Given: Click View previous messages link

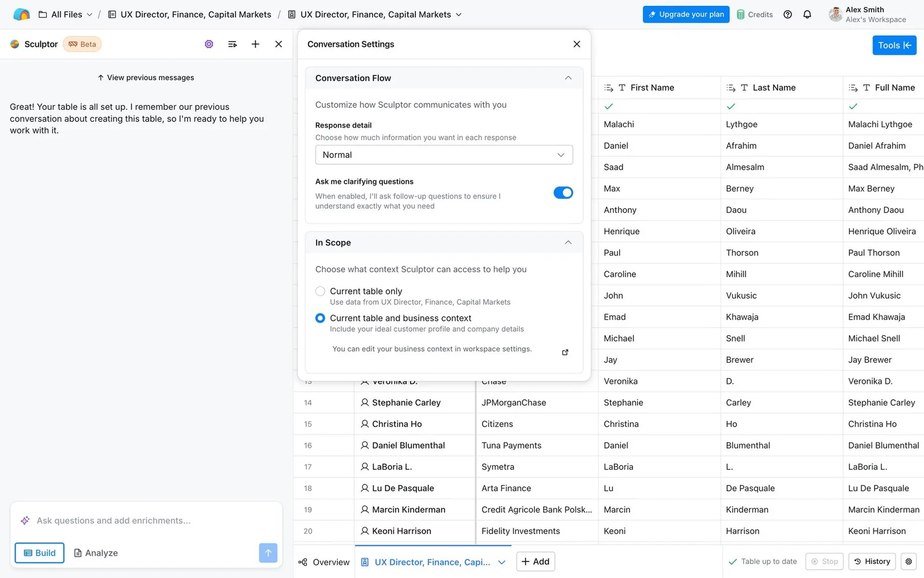Looking at the screenshot, I should 146,77.
